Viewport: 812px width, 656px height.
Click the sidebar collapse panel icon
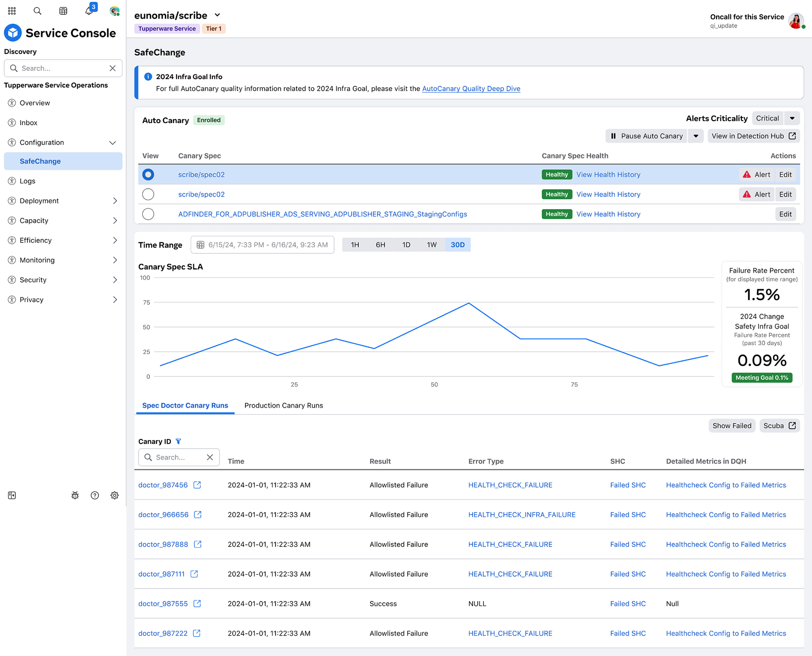pos(12,495)
